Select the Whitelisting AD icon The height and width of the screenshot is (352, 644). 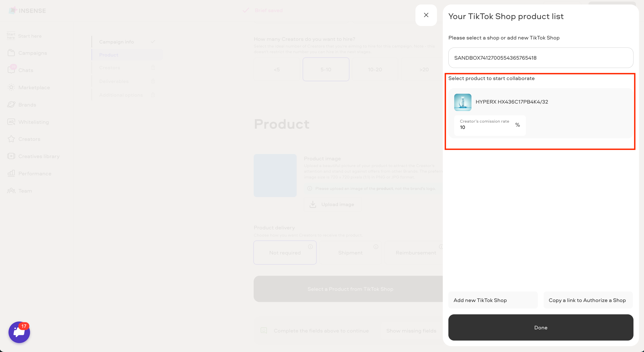pyautogui.click(x=11, y=122)
